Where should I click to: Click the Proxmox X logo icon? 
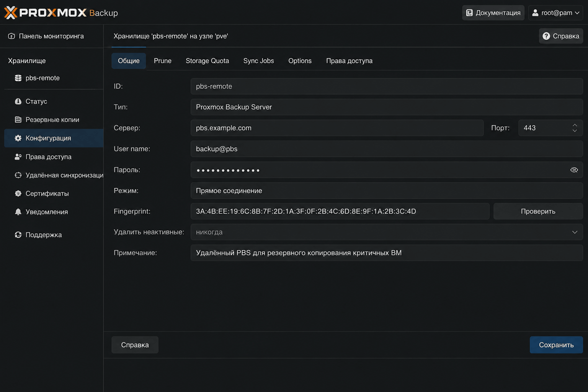coord(11,13)
